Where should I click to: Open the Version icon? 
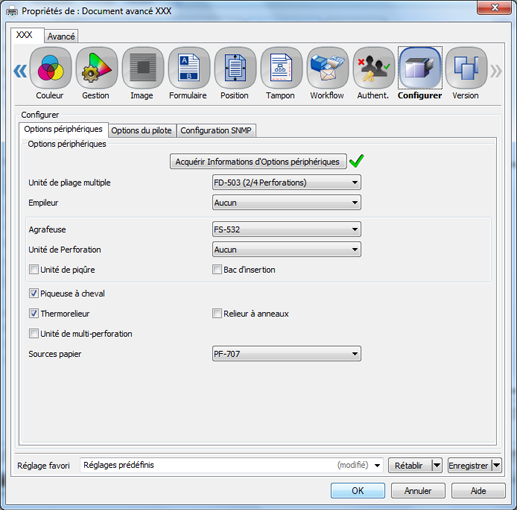tap(466, 68)
